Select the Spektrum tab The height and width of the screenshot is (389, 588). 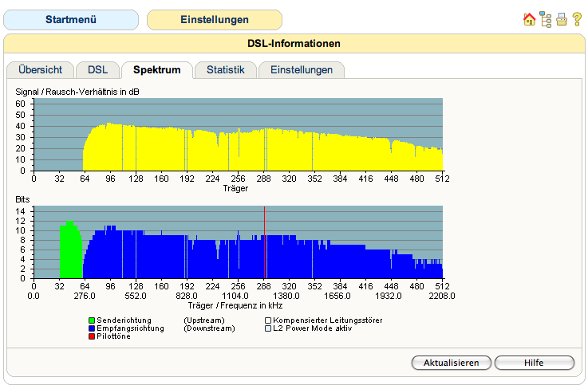pos(156,70)
